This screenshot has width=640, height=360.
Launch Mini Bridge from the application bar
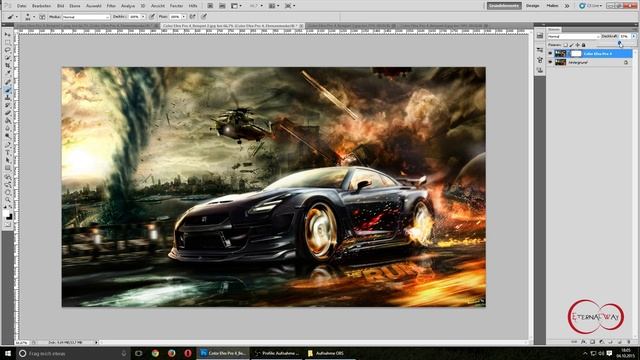coord(222,6)
